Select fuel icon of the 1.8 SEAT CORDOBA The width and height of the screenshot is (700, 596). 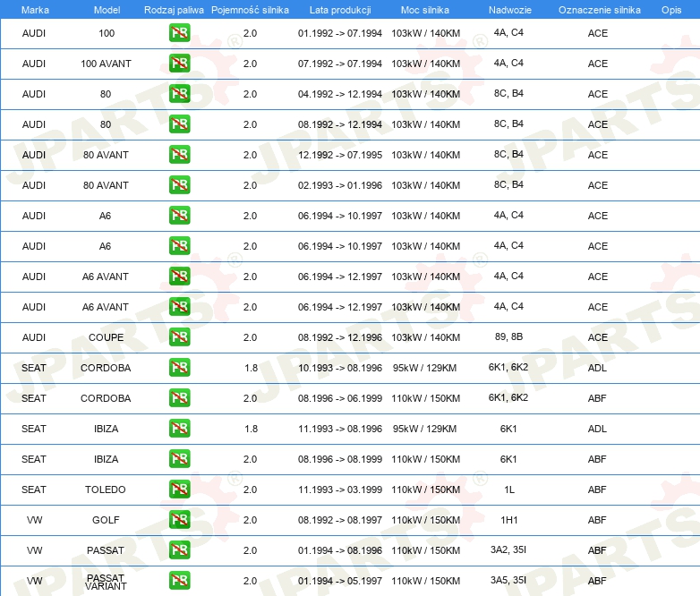point(179,368)
